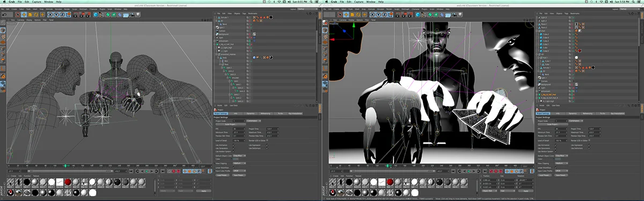The image size is (644, 201).
Task: Toggle Render LOD in Editor in the wireframe window
Action: pos(267,140)
